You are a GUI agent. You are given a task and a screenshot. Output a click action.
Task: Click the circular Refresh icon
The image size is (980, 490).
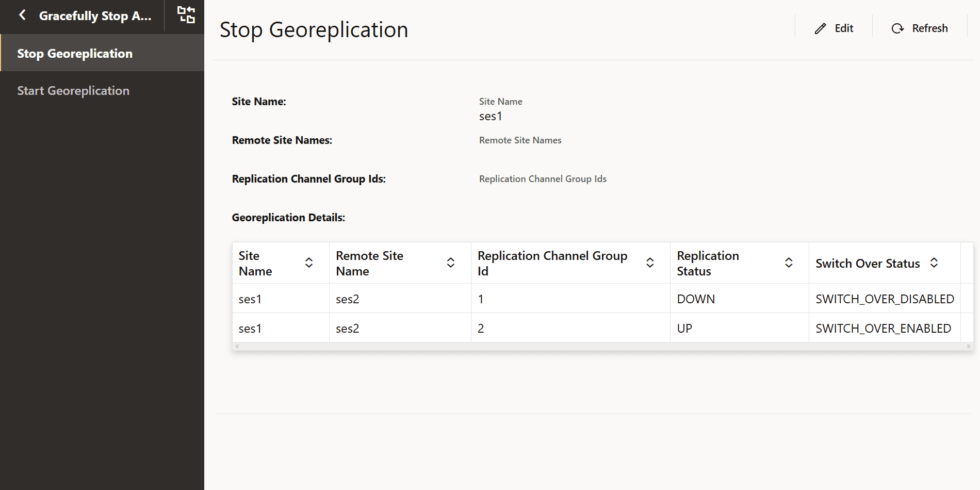pos(898,28)
